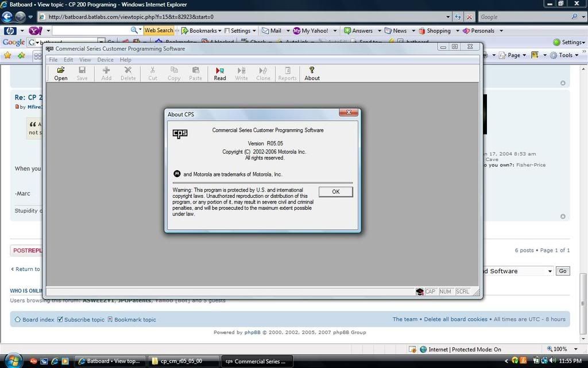Image resolution: width=588 pixels, height=368 pixels.
Task: Open the IE Tools menu dropdown
Action: (x=564, y=55)
